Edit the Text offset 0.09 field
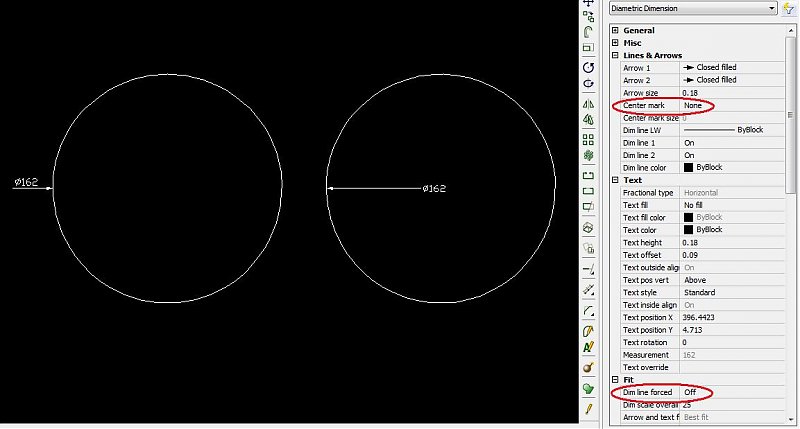Viewport: 800px width, 429px height. tap(733, 255)
